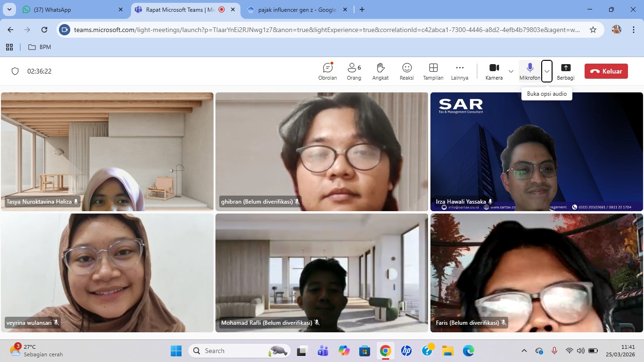Toggle the Kamera on or off
The image size is (644, 362).
494,71
